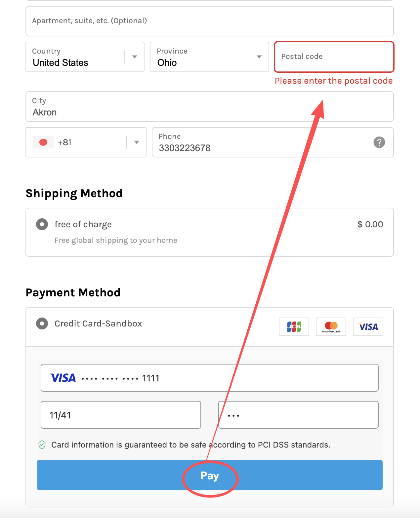Click the card expiry date field 11/41

click(121, 415)
